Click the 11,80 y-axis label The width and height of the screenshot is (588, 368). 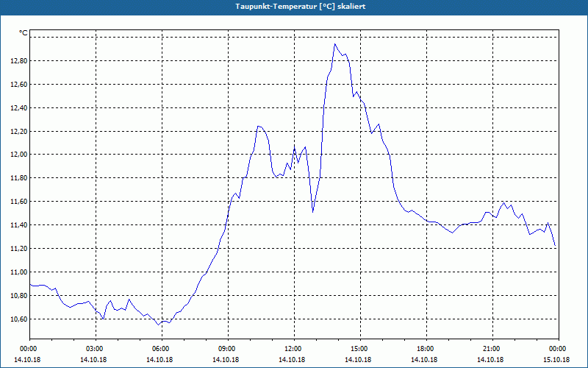(x=18, y=178)
